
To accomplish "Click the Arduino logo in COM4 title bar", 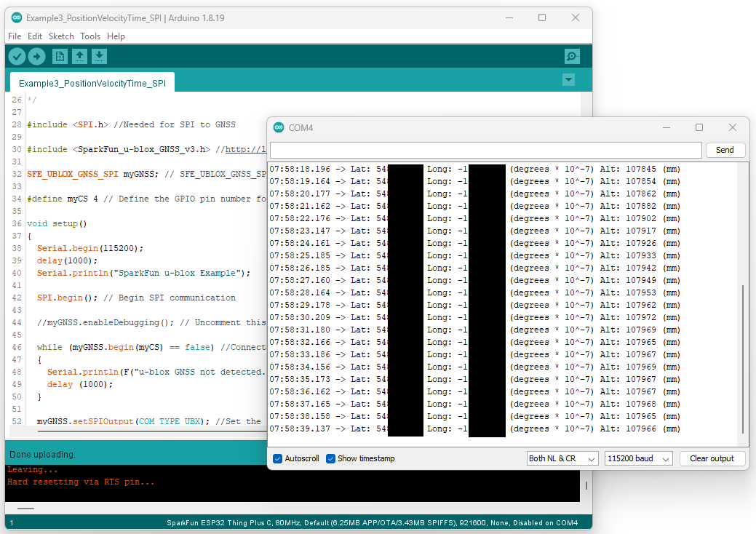I will click(x=279, y=127).
